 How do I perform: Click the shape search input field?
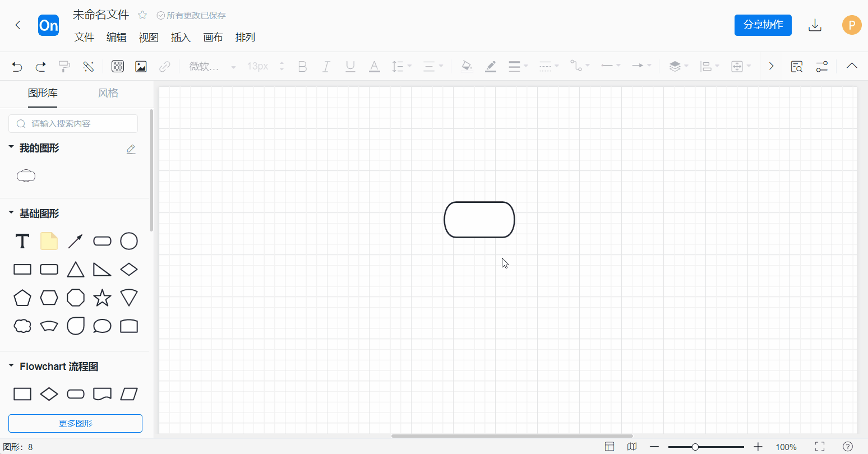[x=73, y=124]
